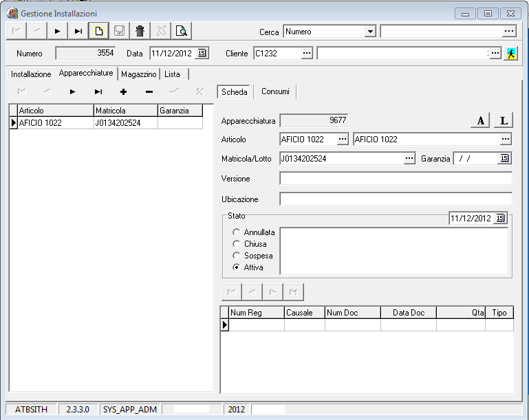The image size is (529, 420).
Task: Click the A button
Action: [x=480, y=120]
